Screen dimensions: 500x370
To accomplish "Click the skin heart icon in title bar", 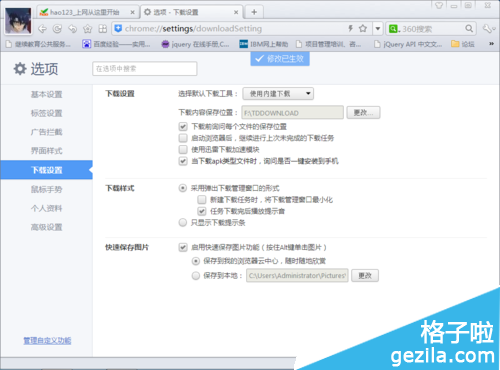I will pos(439,5).
